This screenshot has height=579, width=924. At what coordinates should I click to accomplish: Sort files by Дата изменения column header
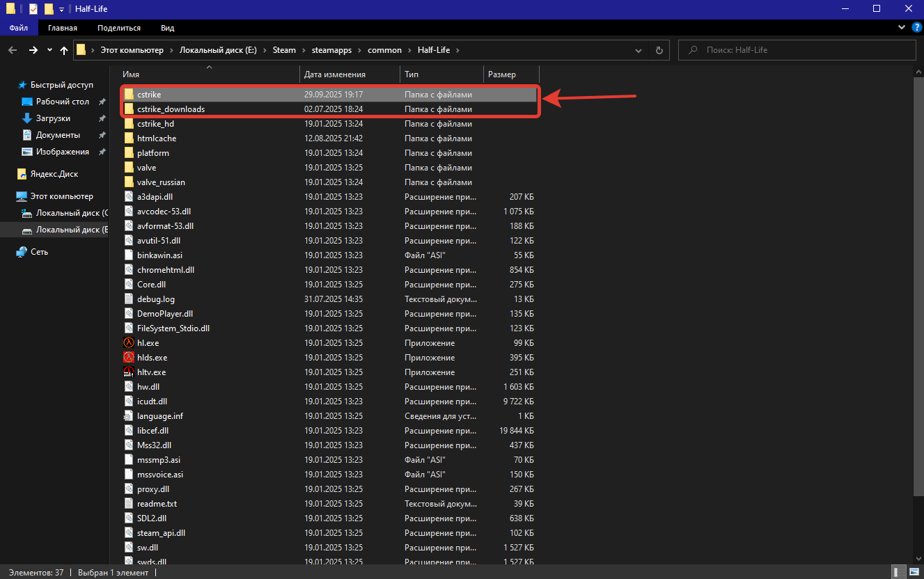pos(335,74)
